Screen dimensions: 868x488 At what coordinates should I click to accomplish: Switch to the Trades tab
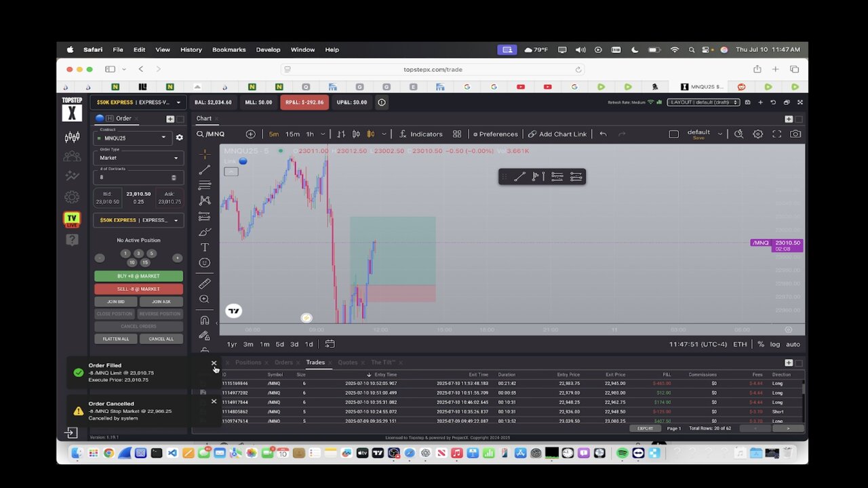point(315,363)
